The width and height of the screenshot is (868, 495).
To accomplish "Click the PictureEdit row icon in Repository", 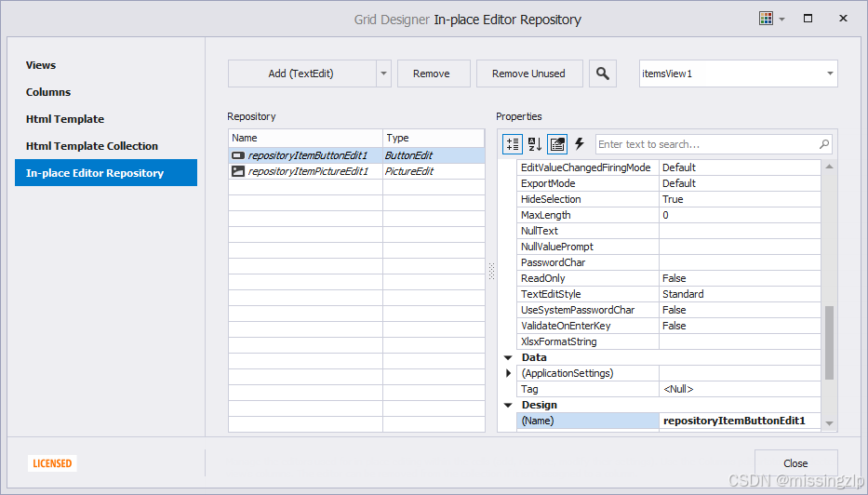I will [238, 171].
